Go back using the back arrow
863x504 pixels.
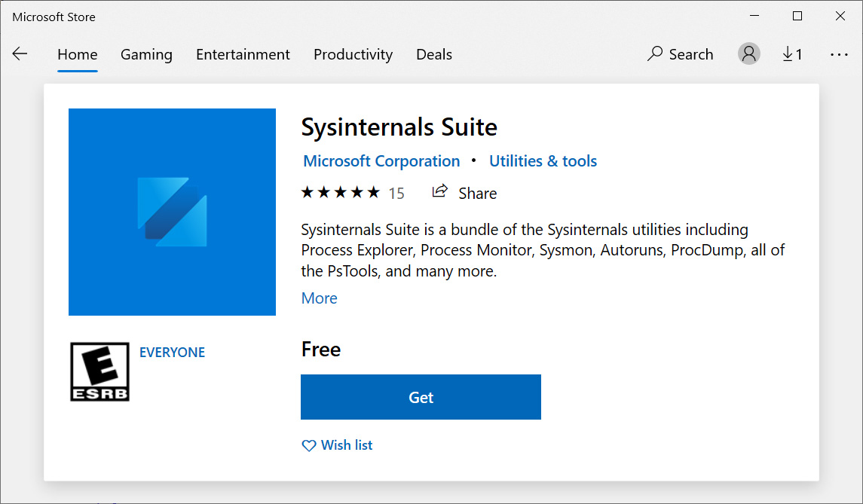(x=20, y=54)
